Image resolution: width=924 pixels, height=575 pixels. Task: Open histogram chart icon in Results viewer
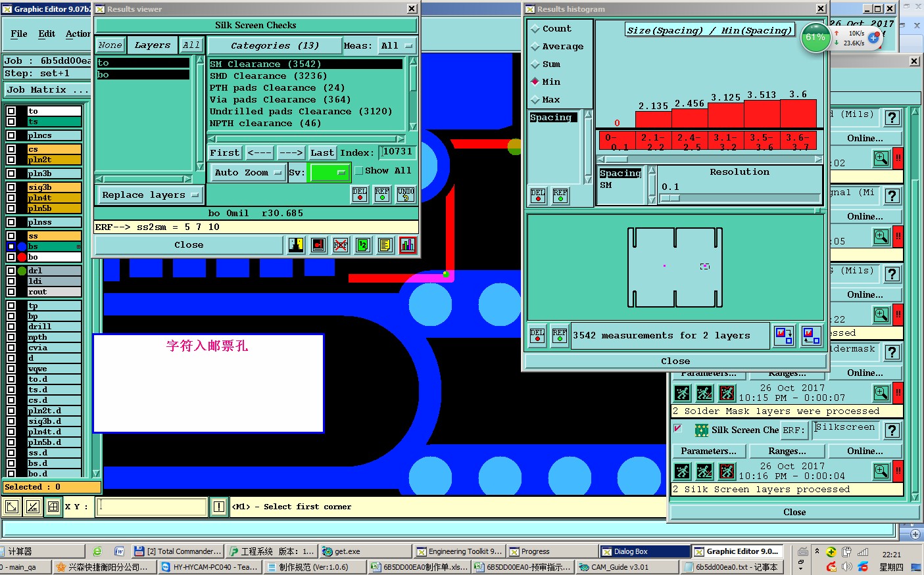408,245
